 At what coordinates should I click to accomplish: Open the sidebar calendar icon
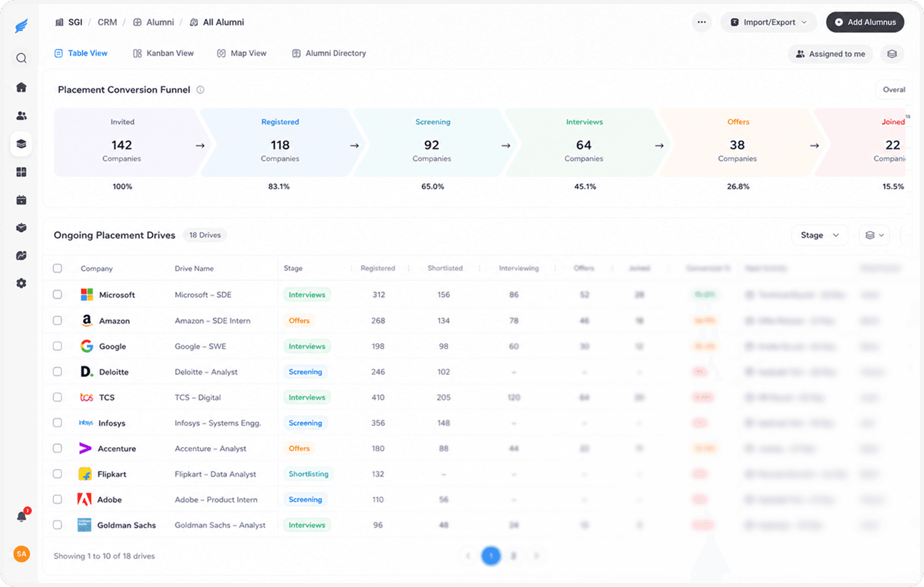(21, 200)
